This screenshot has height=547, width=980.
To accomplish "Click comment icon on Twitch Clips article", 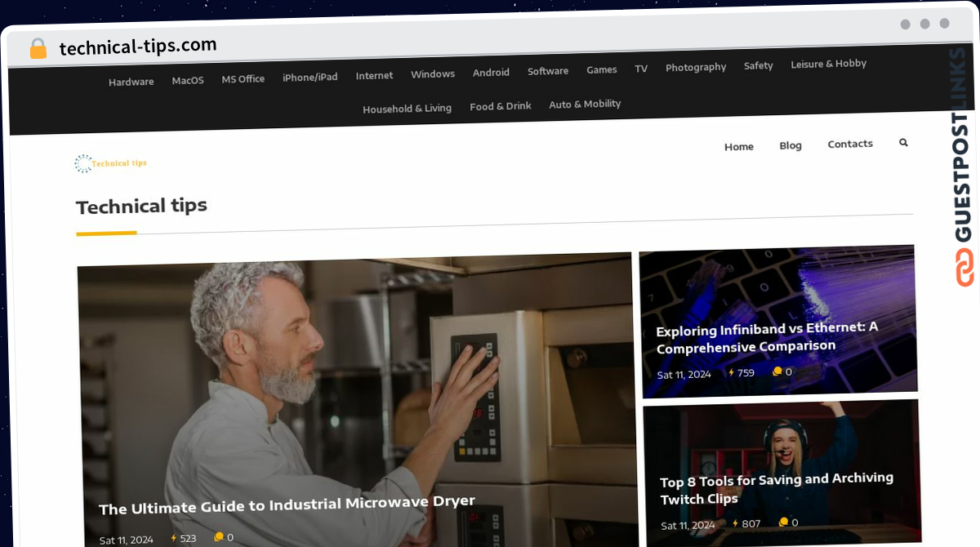I will [783, 523].
